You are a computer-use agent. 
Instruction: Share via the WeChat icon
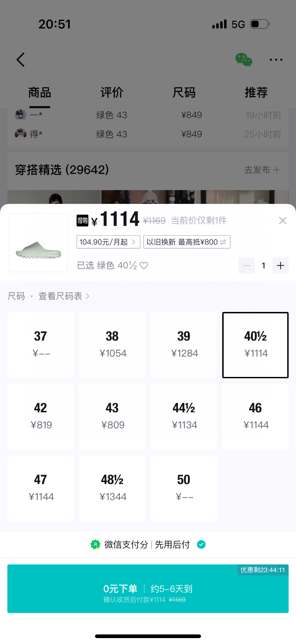(243, 60)
